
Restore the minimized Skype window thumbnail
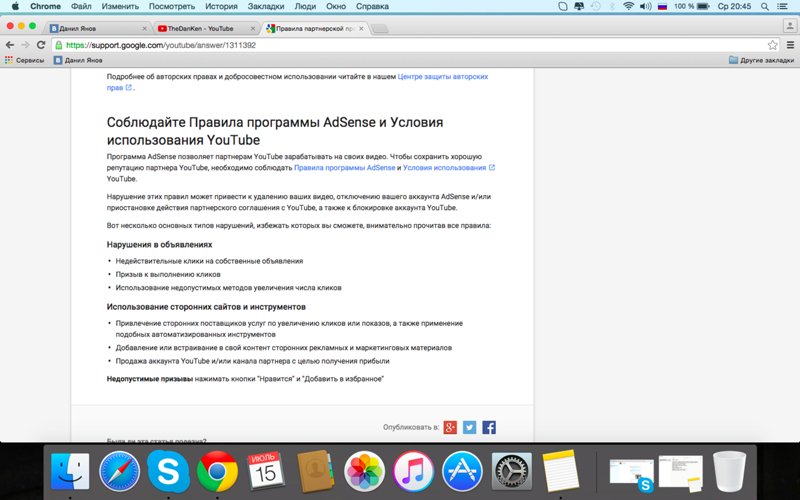point(632,474)
